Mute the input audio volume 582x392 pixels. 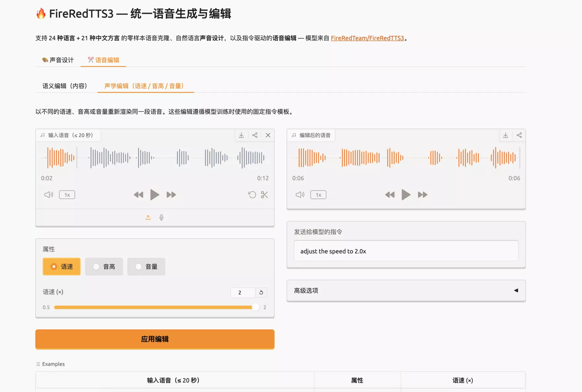pyautogui.click(x=49, y=195)
